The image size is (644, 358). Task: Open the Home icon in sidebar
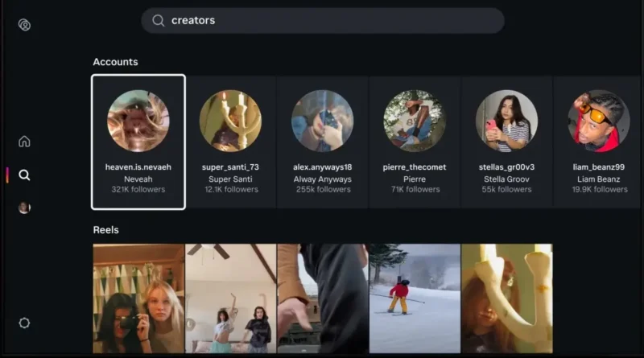[24, 142]
